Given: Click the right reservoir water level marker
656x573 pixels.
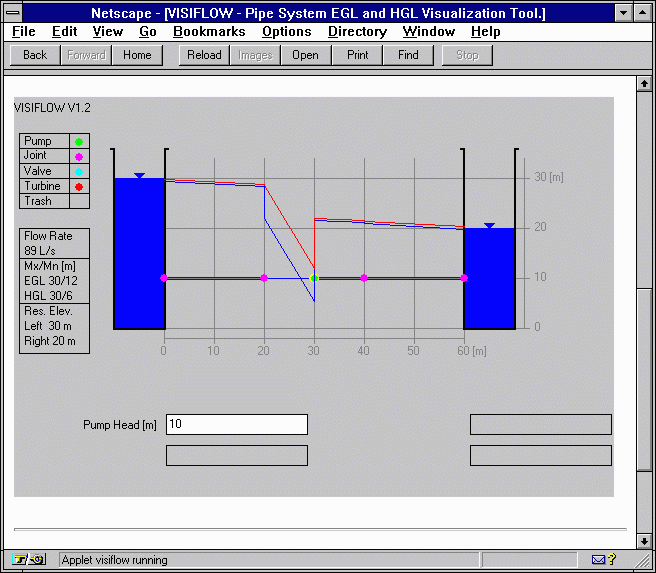Looking at the screenshot, I should (x=489, y=226).
